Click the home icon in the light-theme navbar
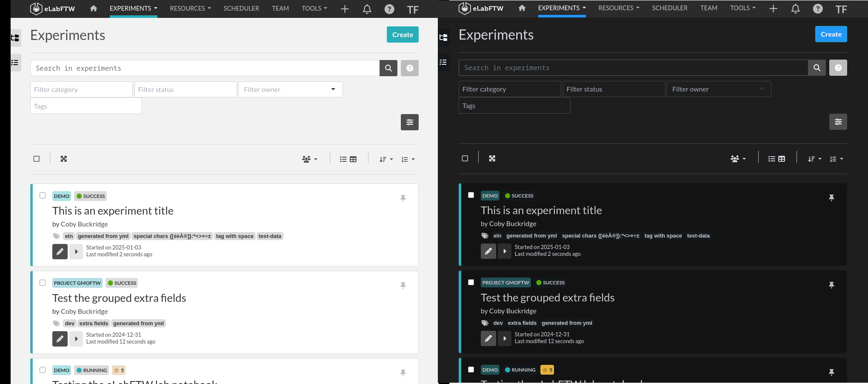This screenshot has width=868, height=384. (x=94, y=9)
